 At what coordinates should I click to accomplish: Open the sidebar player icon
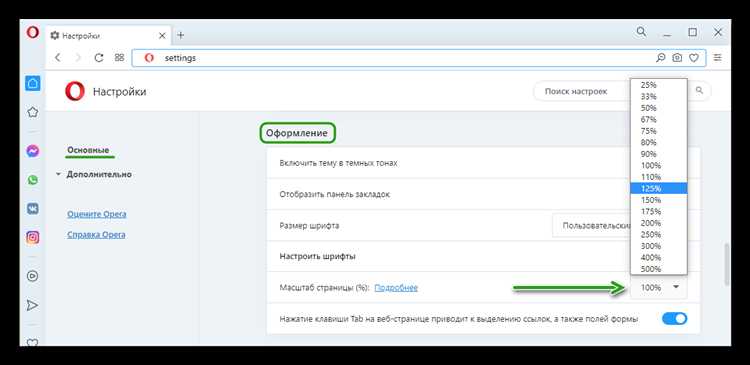33,277
